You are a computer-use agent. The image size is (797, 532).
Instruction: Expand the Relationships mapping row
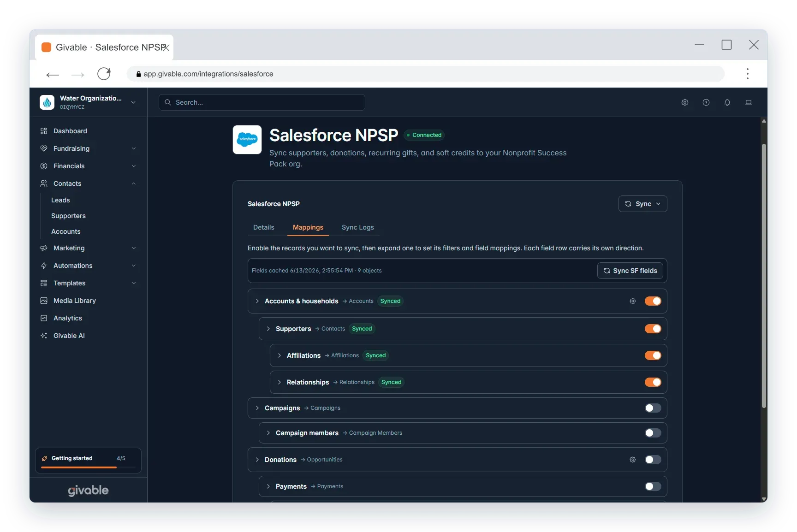click(280, 382)
